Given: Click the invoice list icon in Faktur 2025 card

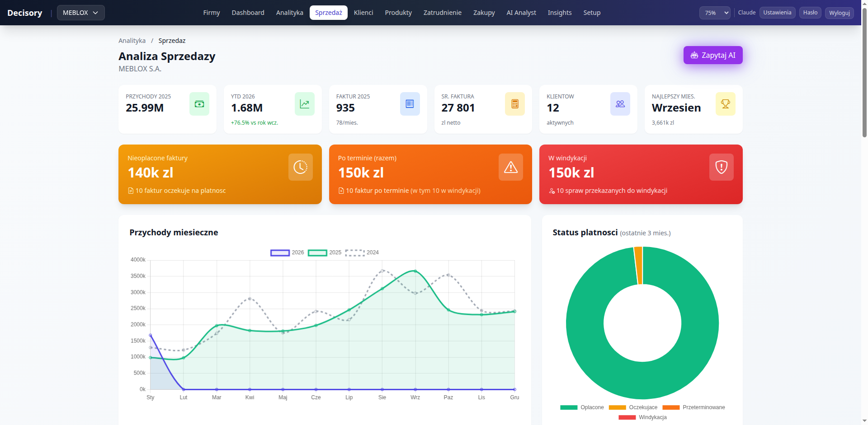Looking at the screenshot, I should click(410, 104).
